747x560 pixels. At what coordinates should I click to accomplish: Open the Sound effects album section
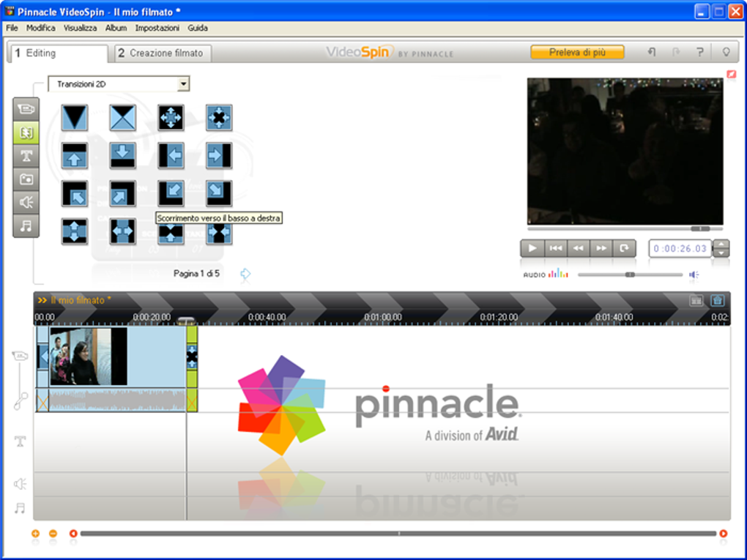point(26,202)
